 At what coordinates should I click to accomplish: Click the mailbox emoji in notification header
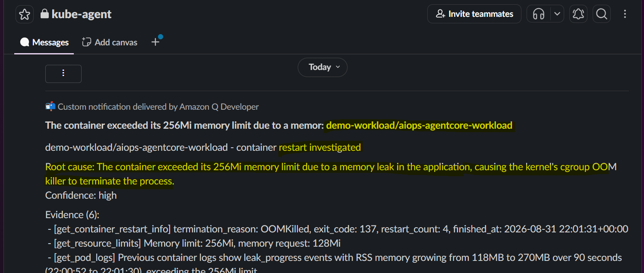pyautogui.click(x=50, y=106)
